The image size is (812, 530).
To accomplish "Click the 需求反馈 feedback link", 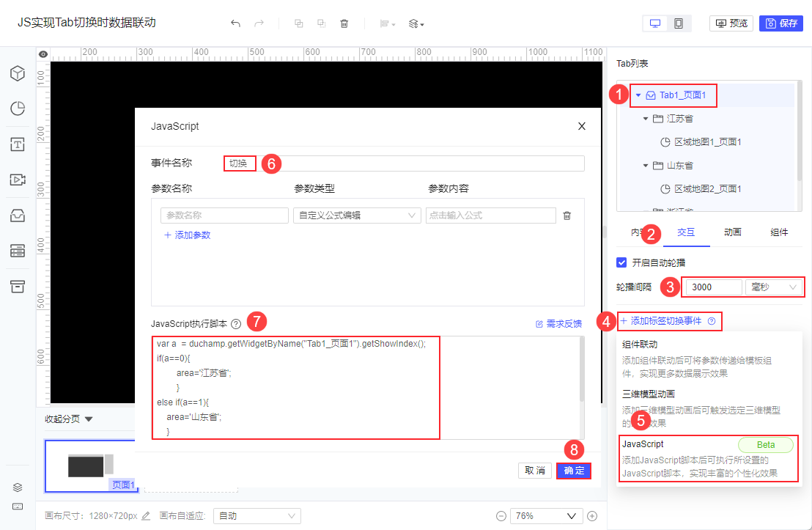I will [558, 324].
